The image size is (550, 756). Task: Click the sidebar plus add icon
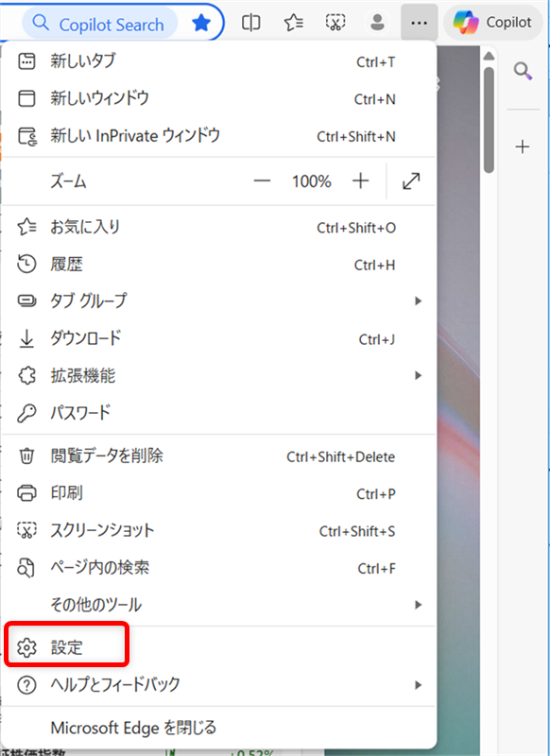point(523,146)
